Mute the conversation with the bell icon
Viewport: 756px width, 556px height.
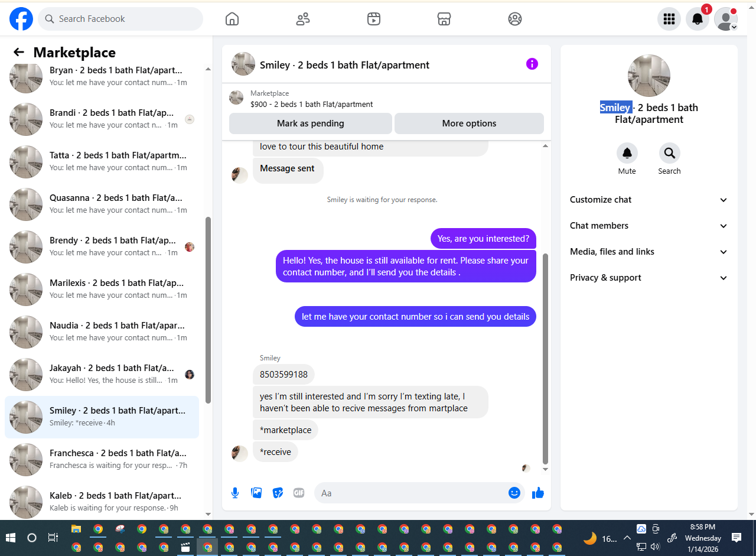coord(627,153)
